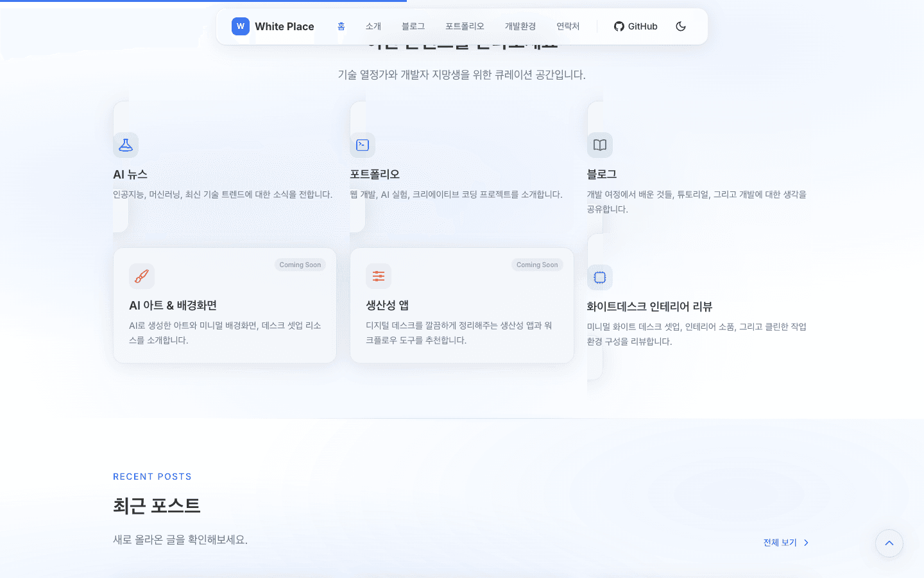The image size is (924, 578).
Task: Select the 홈 navigation item
Action: (341, 26)
